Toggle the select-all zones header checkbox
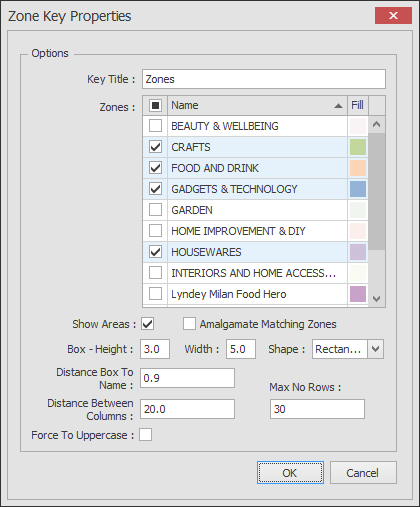Image resolution: width=420 pixels, height=507 pixels. 155,106
